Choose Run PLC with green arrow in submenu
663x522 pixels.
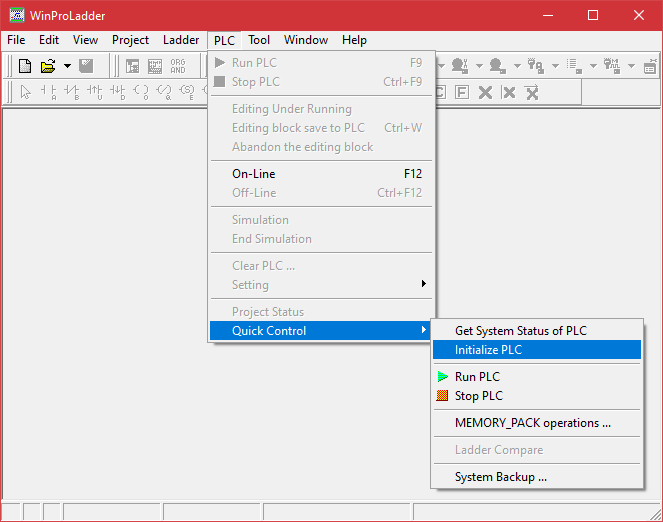pyautogui.click(x=537, y=377)
